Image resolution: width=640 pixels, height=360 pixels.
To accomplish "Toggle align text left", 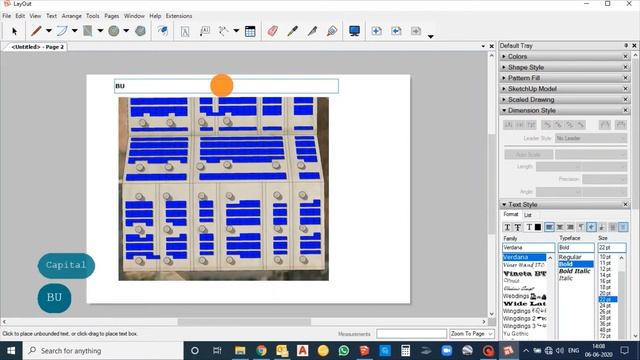I will click(x=549, y=227).
